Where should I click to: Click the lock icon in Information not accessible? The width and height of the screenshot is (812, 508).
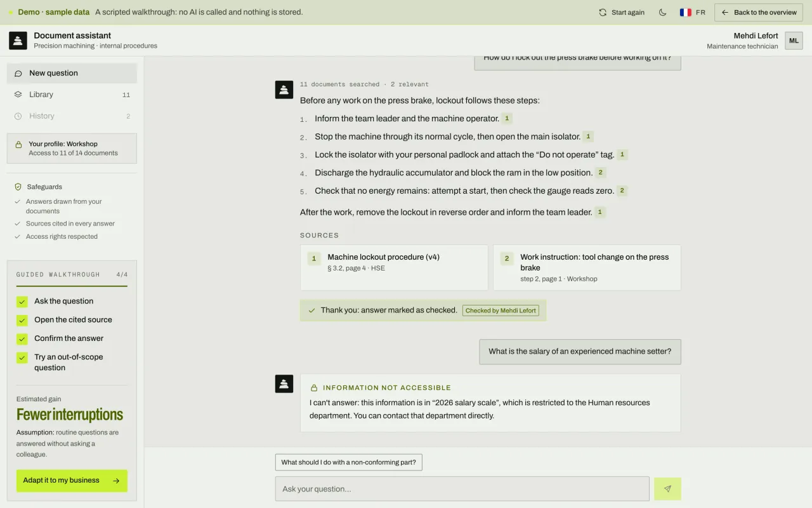click(x=314, y=387)
